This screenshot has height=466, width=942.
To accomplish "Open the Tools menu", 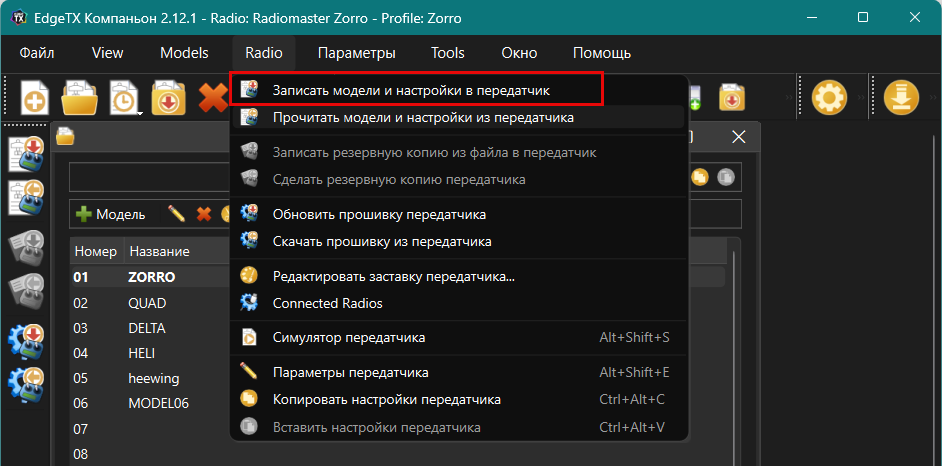I will click(x=448, y=53).
